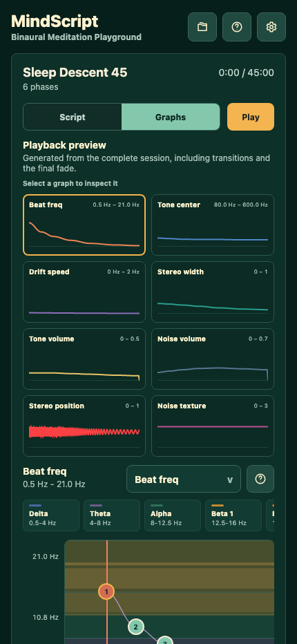Select phase marker 1 on the chart
Viewport: 297px width, 644px height.
106,591
